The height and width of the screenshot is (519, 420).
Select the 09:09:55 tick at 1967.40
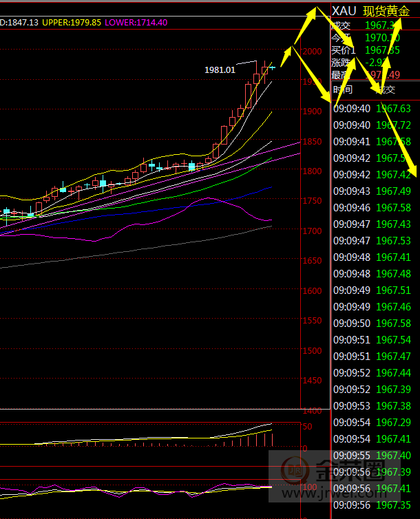[372, 456]
